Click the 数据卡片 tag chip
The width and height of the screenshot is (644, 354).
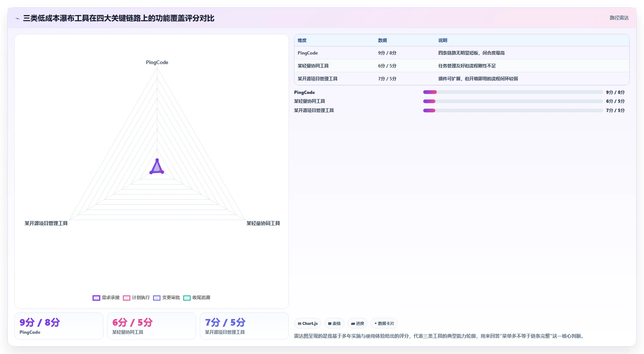click(x=384, y=323)
